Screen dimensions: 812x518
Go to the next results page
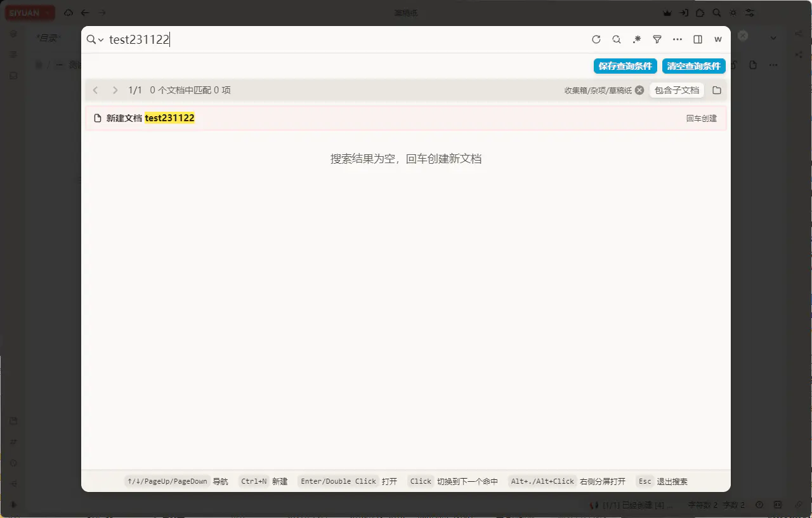click(115, 90)
